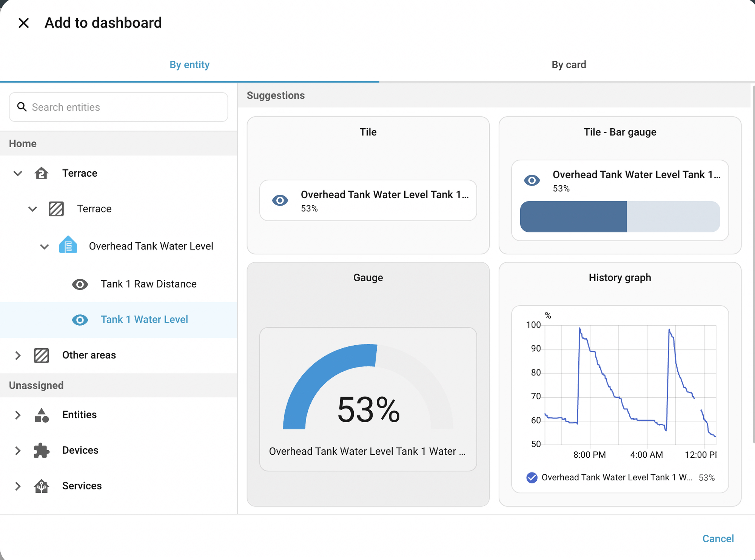Select the Tank 1 Water Level entity

(119, 320)
